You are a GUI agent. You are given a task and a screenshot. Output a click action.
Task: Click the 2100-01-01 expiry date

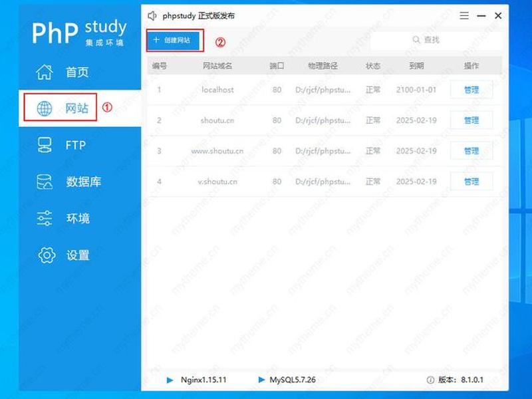(x=416, y=90)
